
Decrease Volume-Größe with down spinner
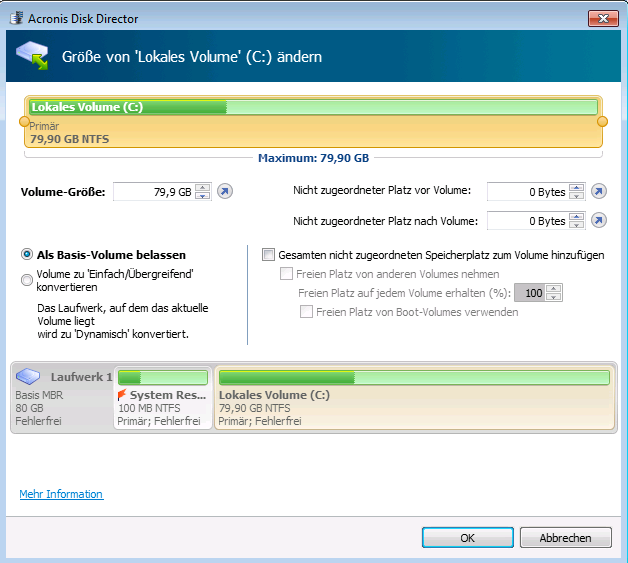[x=203, y=195]
